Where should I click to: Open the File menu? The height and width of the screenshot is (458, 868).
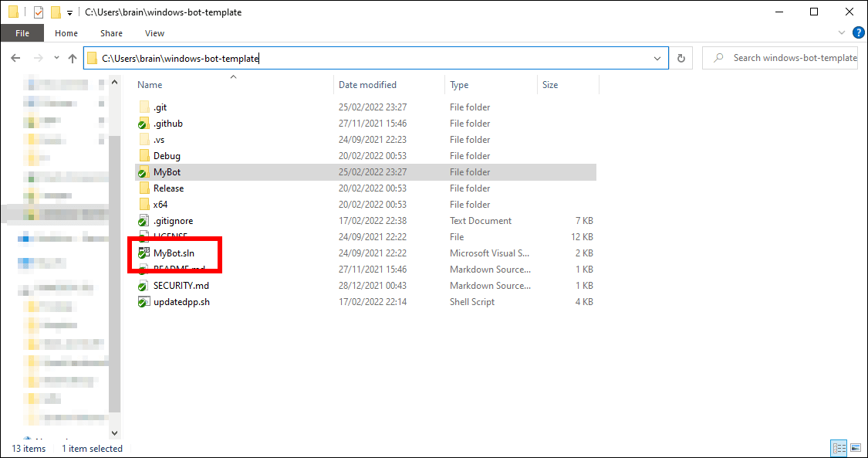tap(22, 33)
